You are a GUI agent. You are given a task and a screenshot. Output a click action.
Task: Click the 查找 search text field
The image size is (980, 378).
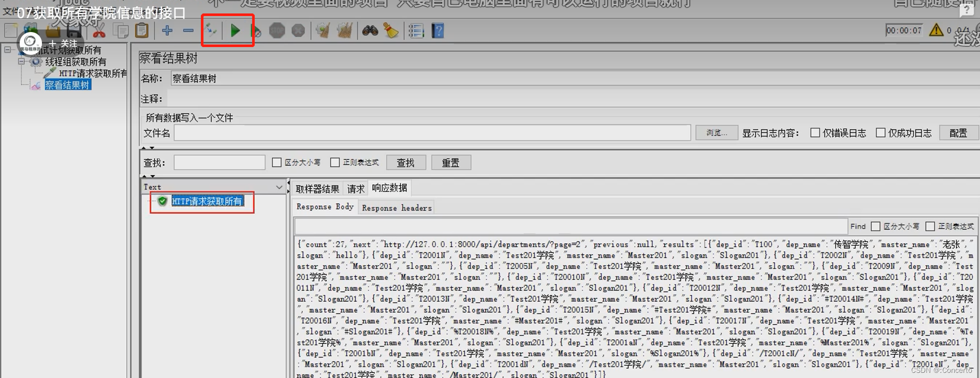pos(220,162)
